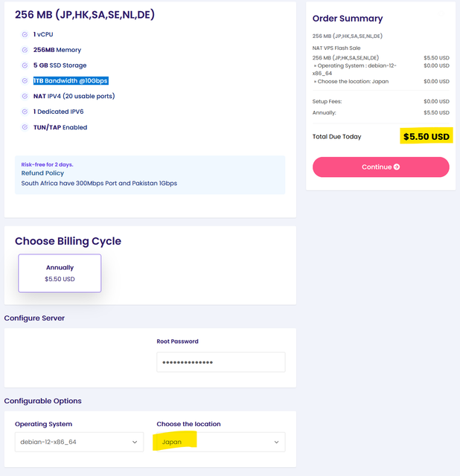Click the 5 GB SSD Storage text
The width and height of the screenshot is (460, 476).
pos(60,65)
